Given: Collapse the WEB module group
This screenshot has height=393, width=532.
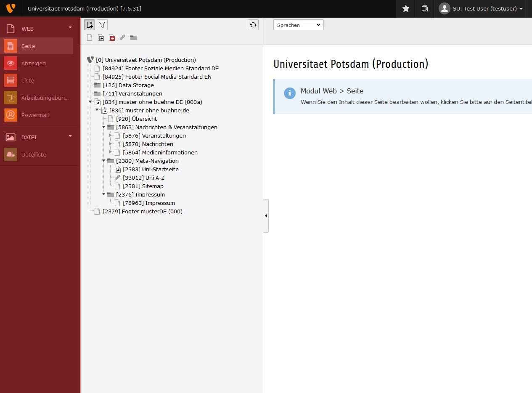Looking at the screenshot, I should [70, 28].
